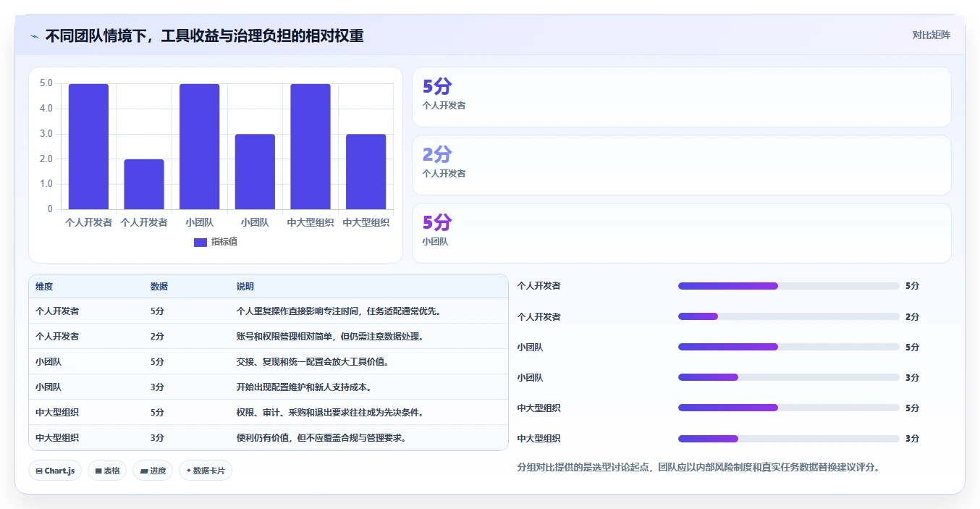Click the 小团队 chart bar at value 3
Screen dimensions: 980x509
[255, 172]
